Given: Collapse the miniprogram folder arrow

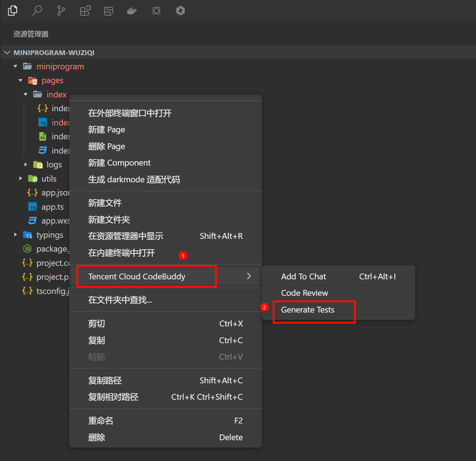Looking at the screenshot, I should click(x=15, y=66).
